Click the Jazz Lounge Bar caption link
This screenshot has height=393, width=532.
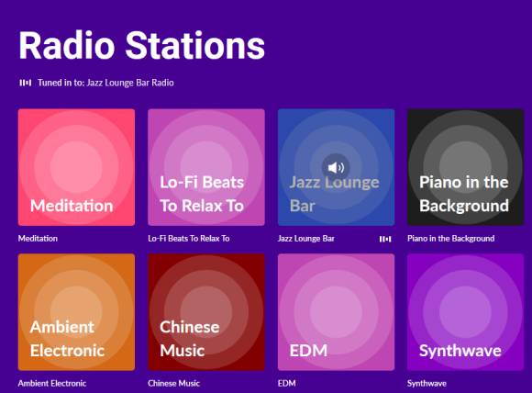306,239
